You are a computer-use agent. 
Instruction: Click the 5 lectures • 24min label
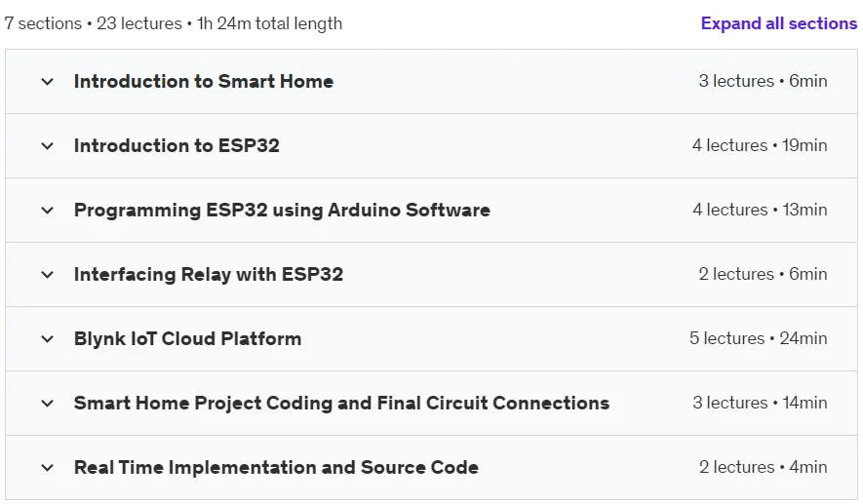[759, 339]
